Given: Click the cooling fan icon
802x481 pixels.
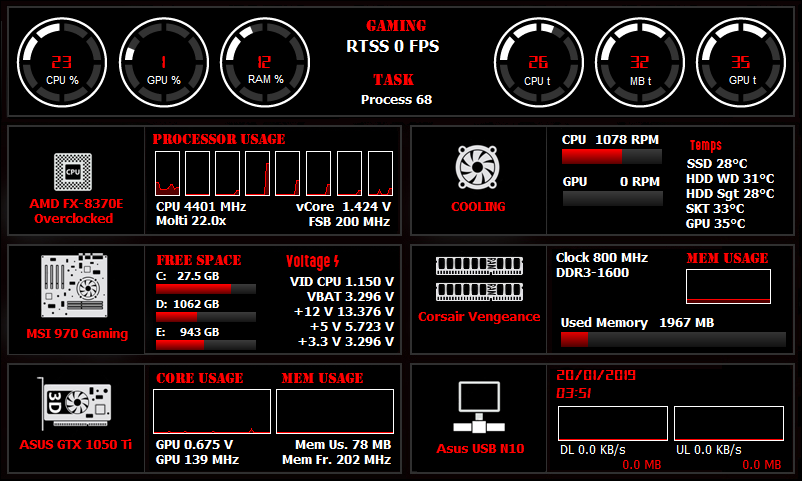Looking at the screenshot, I should point(477,168).
